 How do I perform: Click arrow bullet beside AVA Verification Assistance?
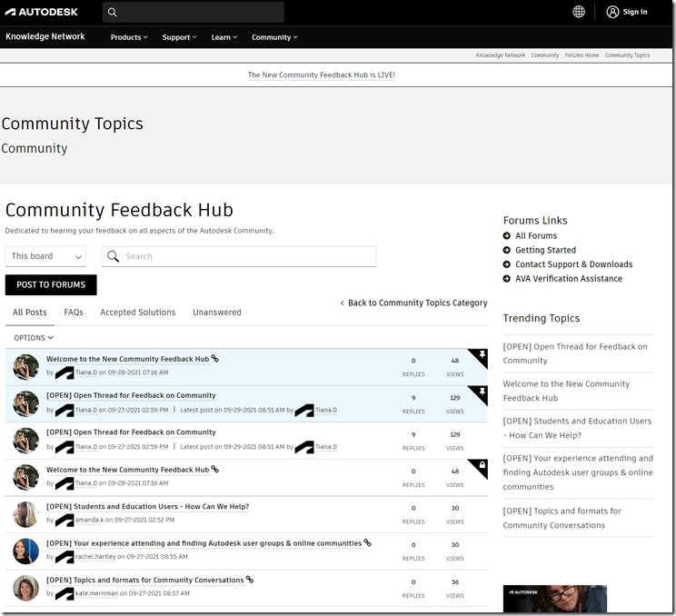click(507, 278)
